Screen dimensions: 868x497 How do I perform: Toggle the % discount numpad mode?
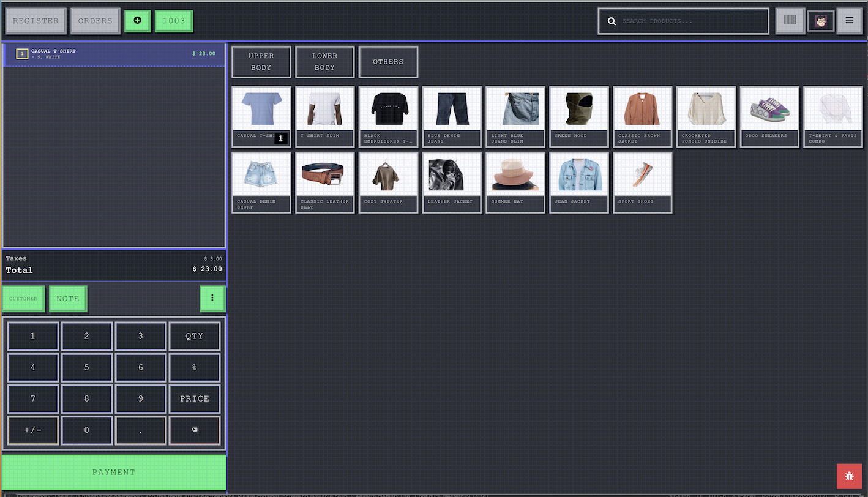[x=194, y=367]
